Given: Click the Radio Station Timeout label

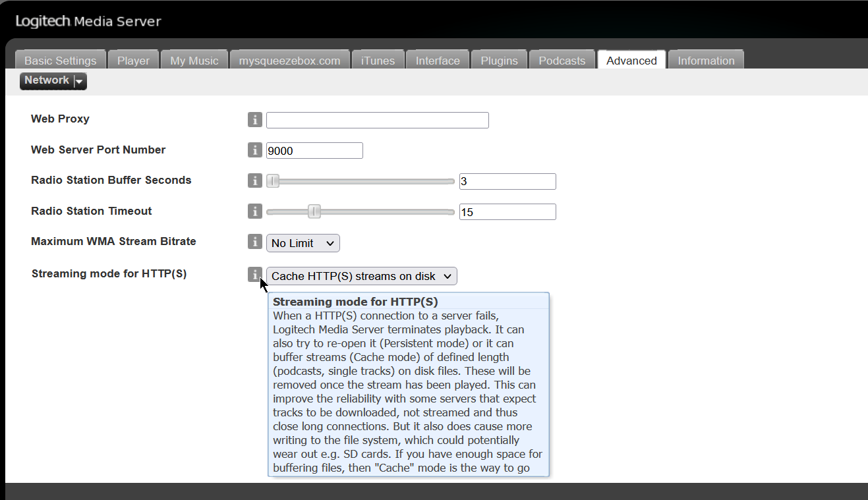Looking at the screenshot, I should [x=92, y=211].
